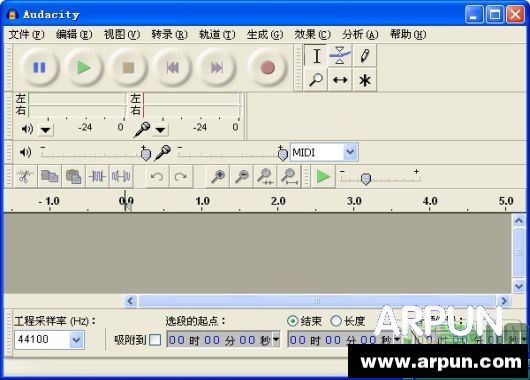Select the Time Shift arrow tool
Viewport: 530px width, 380px height.
coord(340,80)
